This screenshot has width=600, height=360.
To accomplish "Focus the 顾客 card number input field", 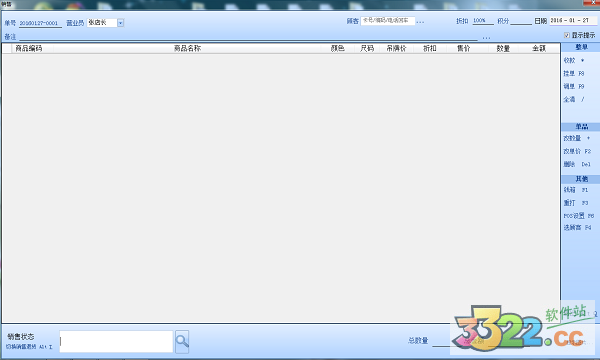I will (x=388, y=21).
